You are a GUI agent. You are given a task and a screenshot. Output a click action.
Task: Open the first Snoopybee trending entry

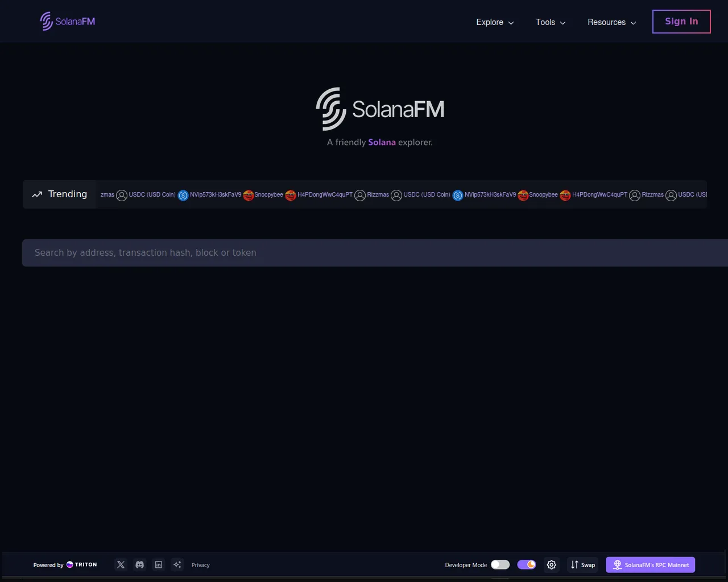coord(268,194)
